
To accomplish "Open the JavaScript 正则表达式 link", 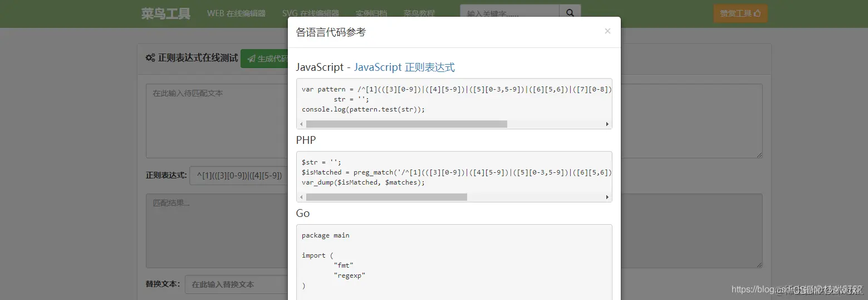I will pos(404,67).
